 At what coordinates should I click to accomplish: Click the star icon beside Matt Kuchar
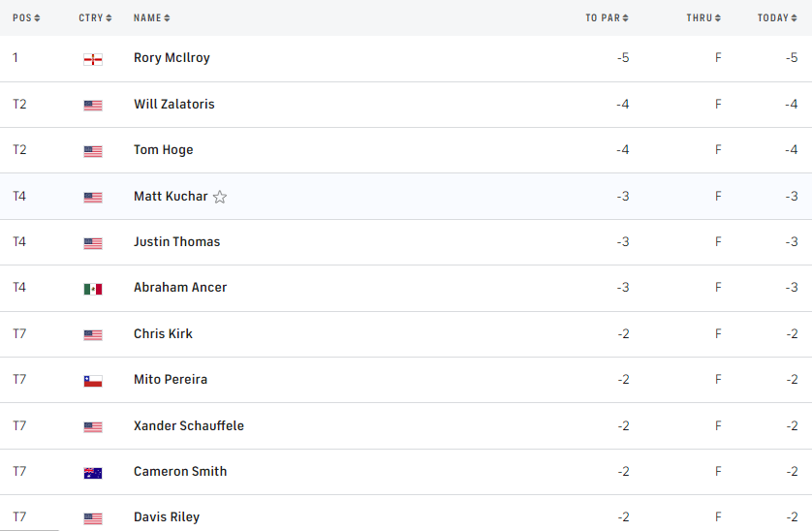point(220,197)
